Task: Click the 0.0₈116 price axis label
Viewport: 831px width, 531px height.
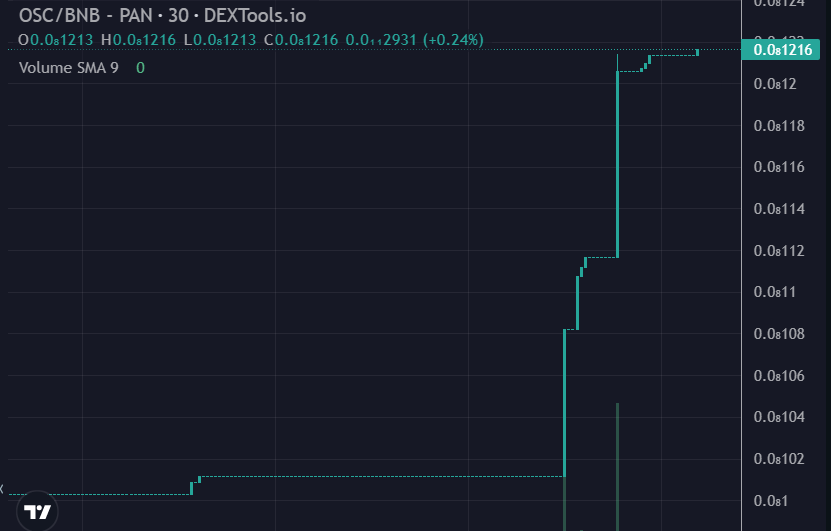Action: (779, 167)
